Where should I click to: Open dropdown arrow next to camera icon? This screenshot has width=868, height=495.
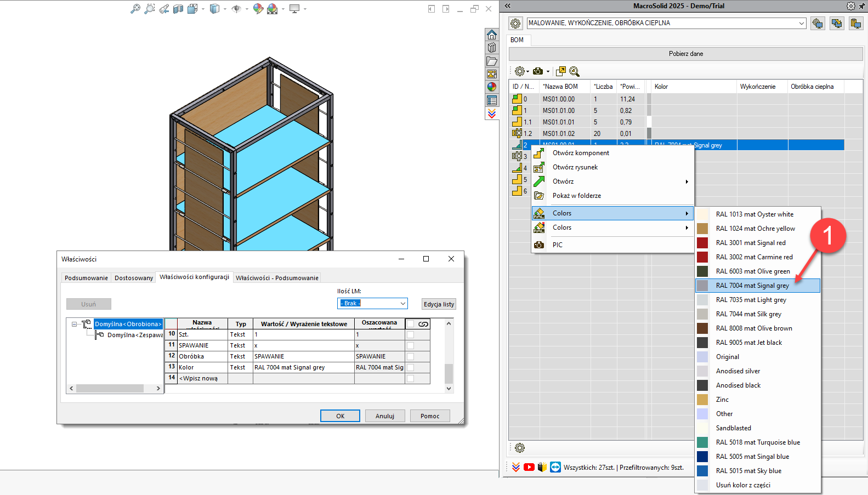[x=548, y=72]
